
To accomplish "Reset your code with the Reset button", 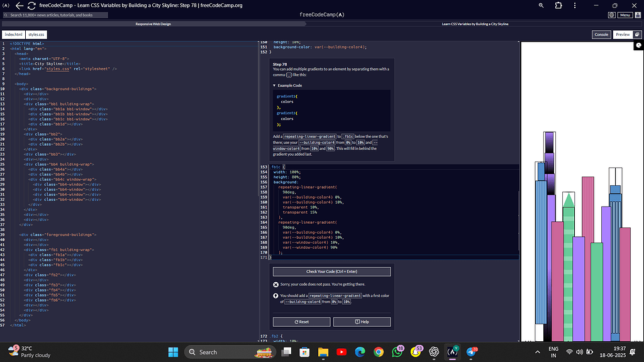I will (301, 321).
